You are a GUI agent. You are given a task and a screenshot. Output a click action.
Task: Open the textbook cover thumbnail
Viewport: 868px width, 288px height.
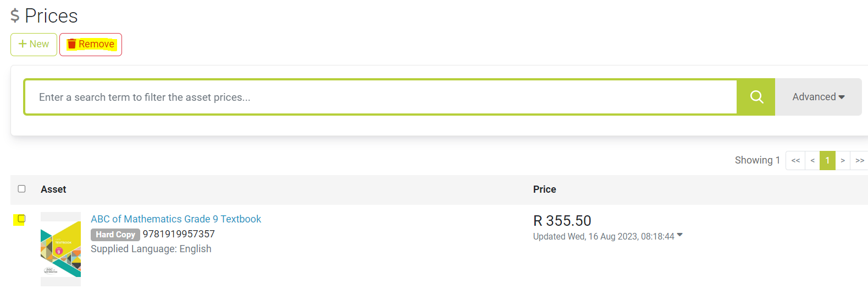click(60, 249)
